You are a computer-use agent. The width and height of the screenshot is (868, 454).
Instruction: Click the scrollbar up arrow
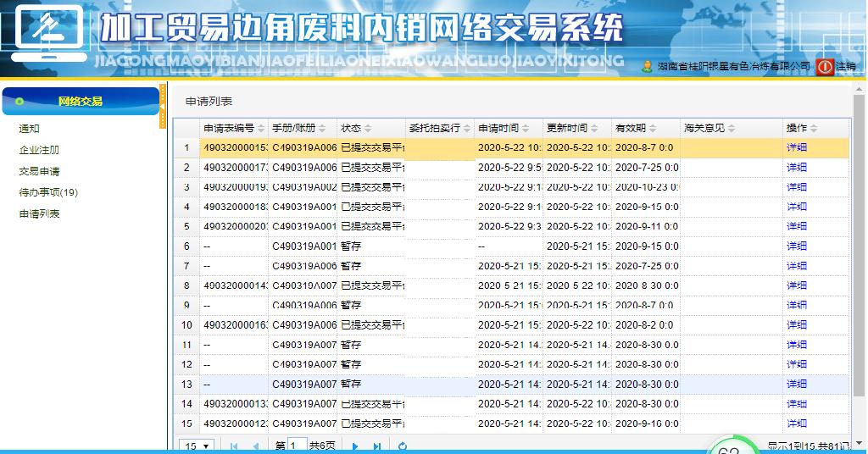coord(860,89)
